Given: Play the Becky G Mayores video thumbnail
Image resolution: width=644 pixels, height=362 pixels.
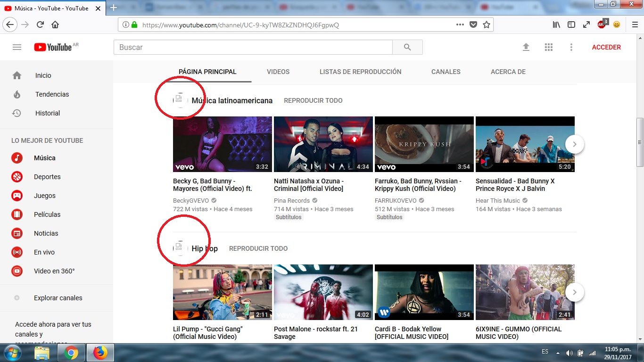Looking at the screenshot, I should coord(223,144).
